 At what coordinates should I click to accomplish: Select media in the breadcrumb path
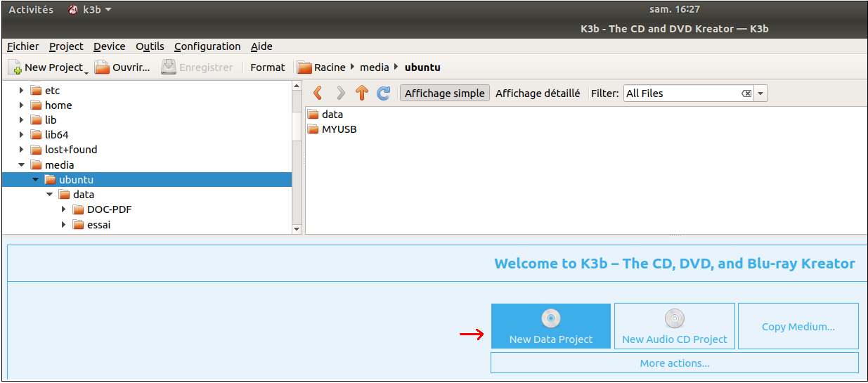tap(374, 67)
